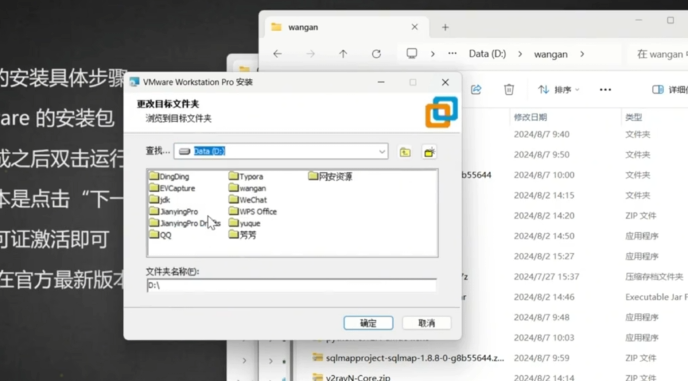
Task: Go forward in File Explorer
Action: pos(311,54)
